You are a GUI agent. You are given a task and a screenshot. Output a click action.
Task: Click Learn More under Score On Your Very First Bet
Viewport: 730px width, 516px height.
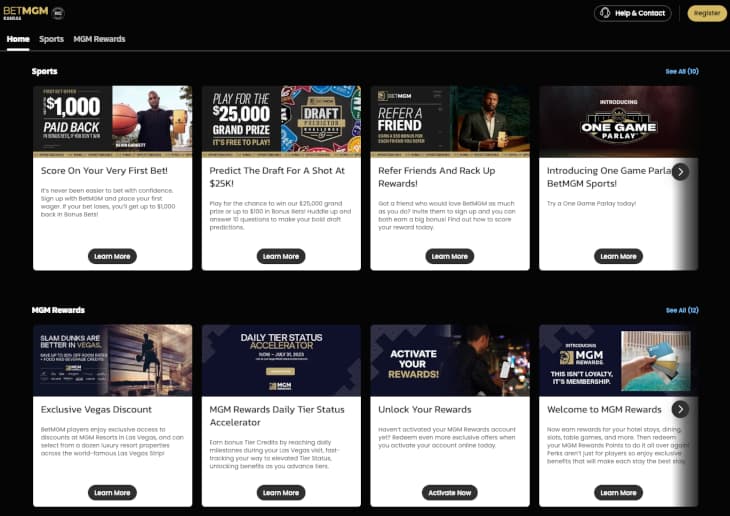click(112, 256)
